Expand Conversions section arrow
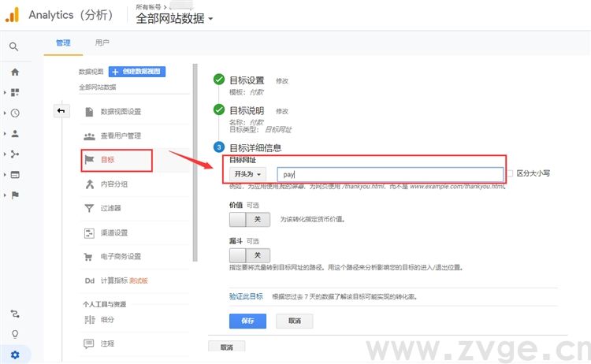The width and height of the screenshot is (591, 364). click(x=5, y=195)
